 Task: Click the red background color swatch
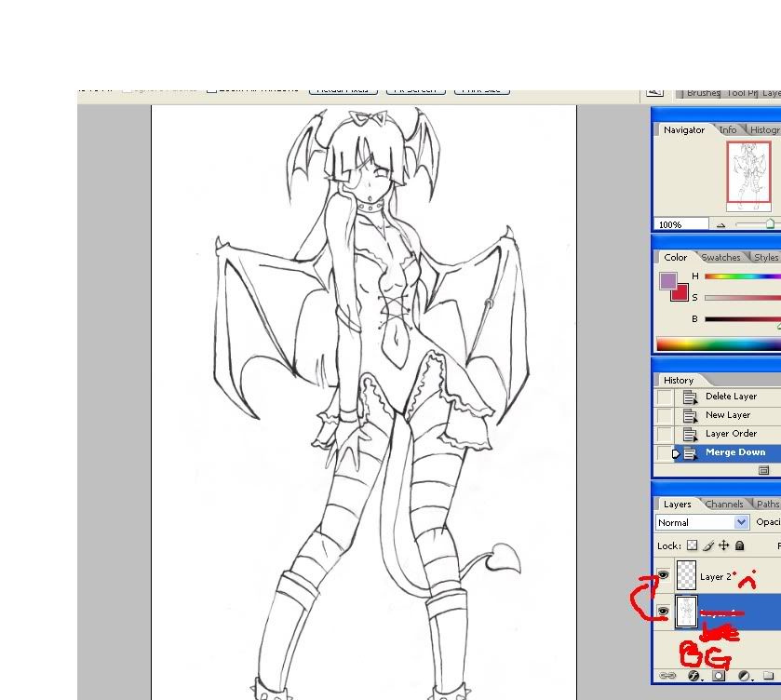(680, 293)
